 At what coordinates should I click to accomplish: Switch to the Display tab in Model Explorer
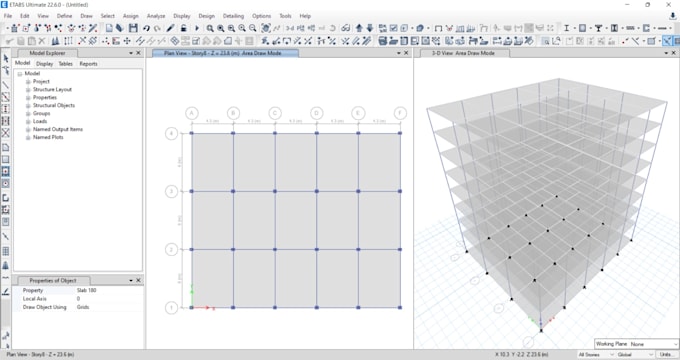(x=44, y=64)
